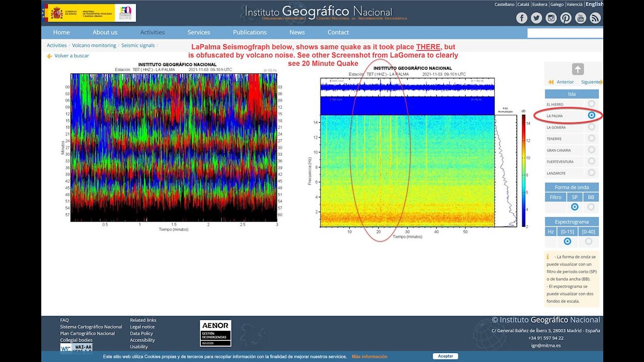Open the Accessibility footer link
644x362 pixels.
pos(142,340)
